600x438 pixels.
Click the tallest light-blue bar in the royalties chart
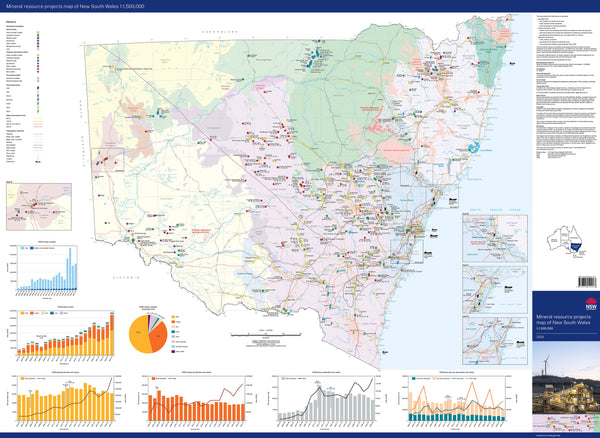(70, 269)
